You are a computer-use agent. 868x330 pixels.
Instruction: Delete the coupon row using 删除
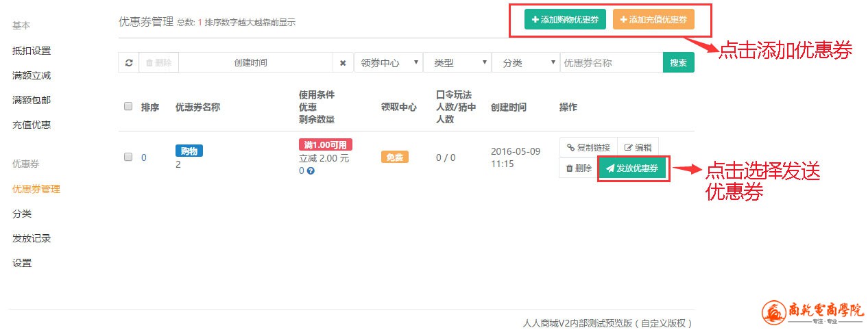579,168
